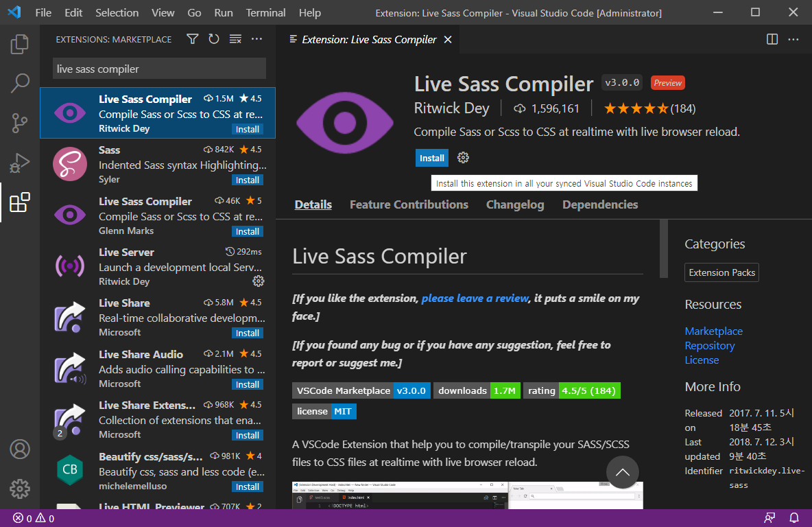The height and width of the screenshot is (527, 812).
Task: Refresh the extensions marketplace list
Action: [x=214, y=39]
